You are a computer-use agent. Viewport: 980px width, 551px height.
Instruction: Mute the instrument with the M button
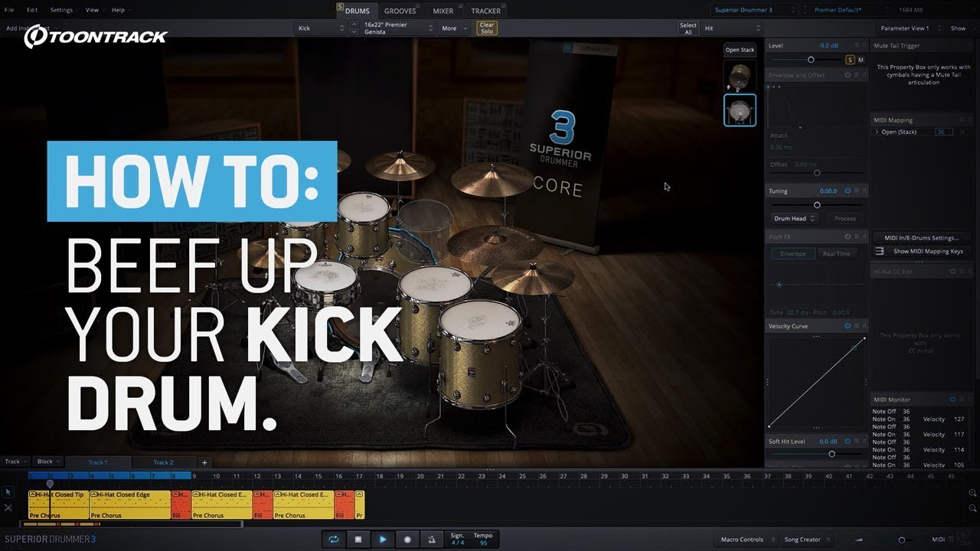click(x=861, y=60)
